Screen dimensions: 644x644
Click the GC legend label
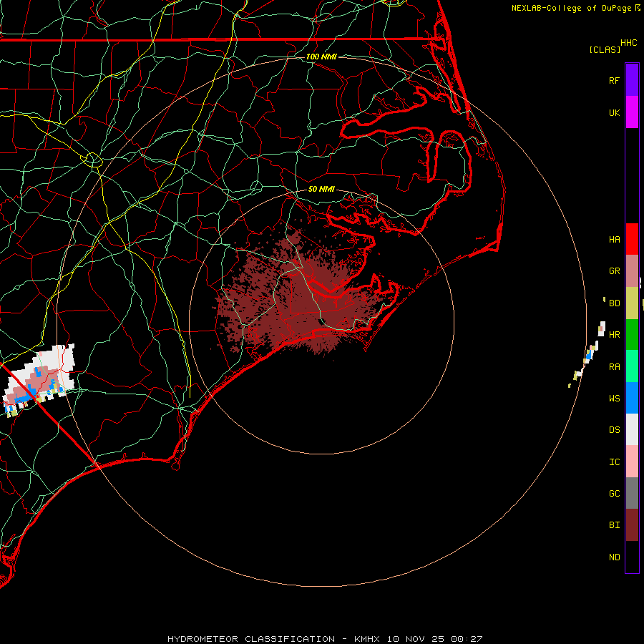[615, 494]
